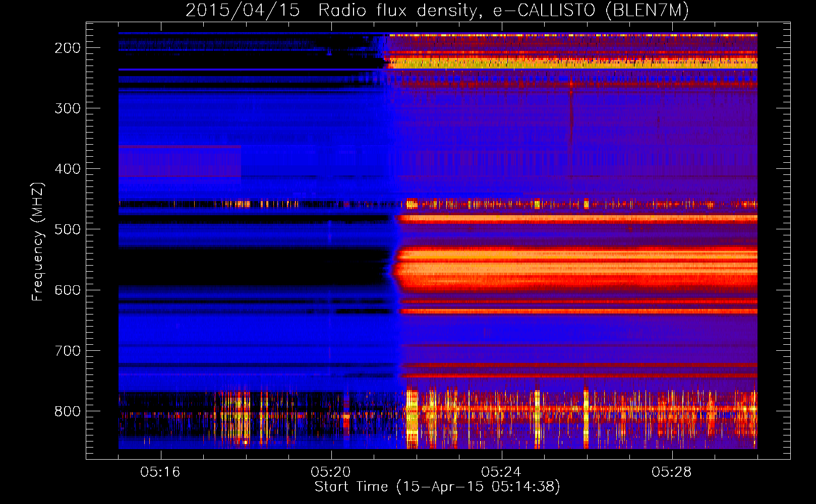Select the 800 frequency tick label
Screen dimensions: 816x504
[67, 411]
